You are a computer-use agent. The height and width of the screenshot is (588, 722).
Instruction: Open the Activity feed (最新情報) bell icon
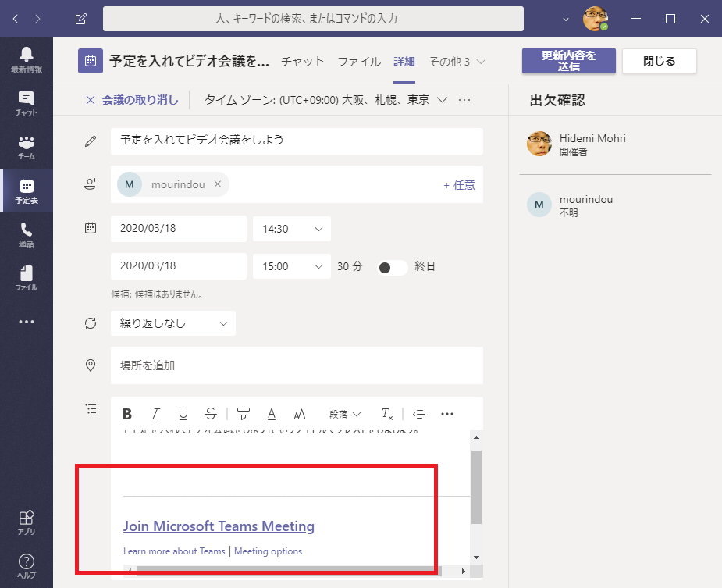click(x=27, y=58)
